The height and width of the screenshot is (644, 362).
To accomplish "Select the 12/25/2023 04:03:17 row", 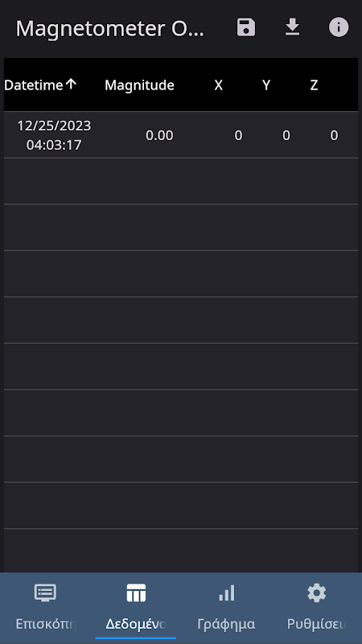I will click(181, 135).
